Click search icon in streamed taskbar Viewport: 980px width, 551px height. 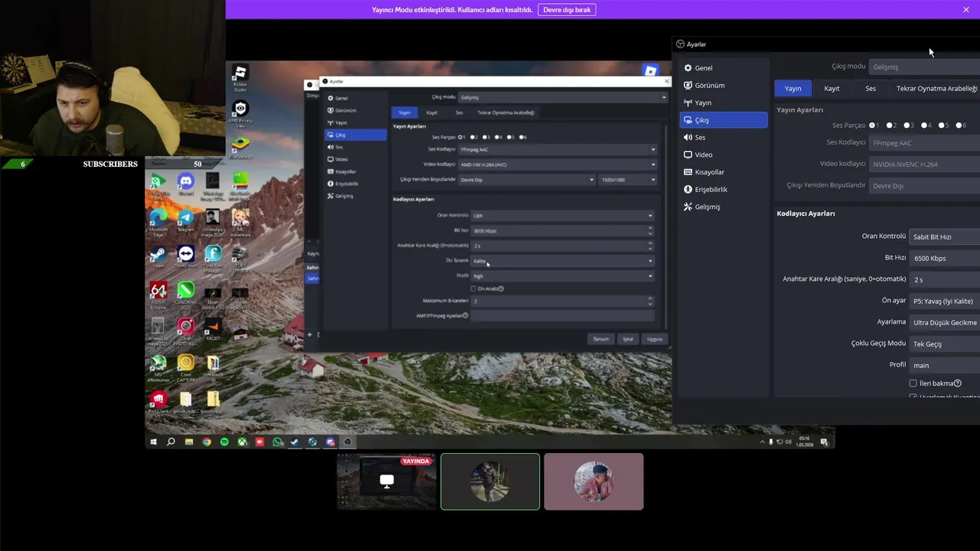(171, 442)
